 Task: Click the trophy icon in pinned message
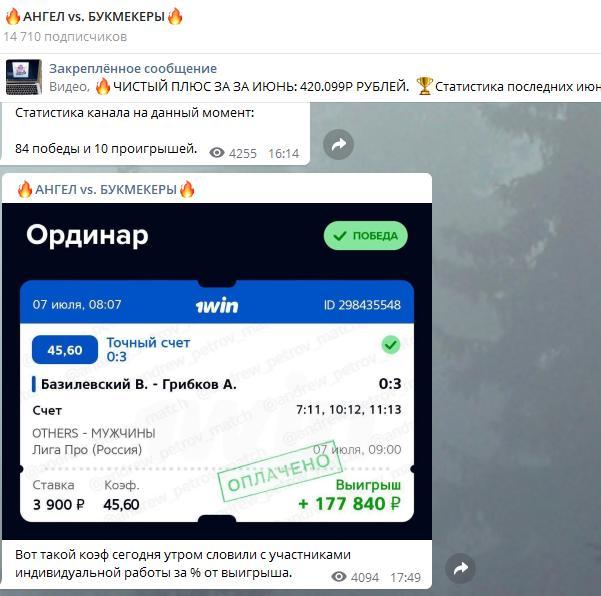pos(424,86)
